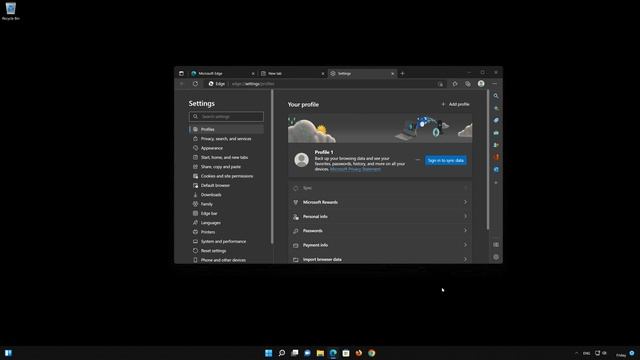Open the sidebar settings gear icon
Viewport: 640px width, 360px height.
point(496,257)
